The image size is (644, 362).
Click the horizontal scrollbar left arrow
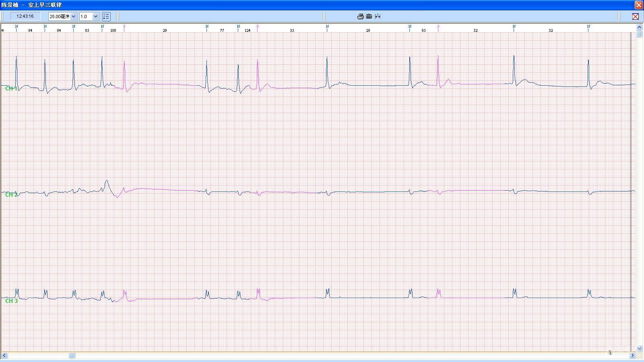click(4, 355)
